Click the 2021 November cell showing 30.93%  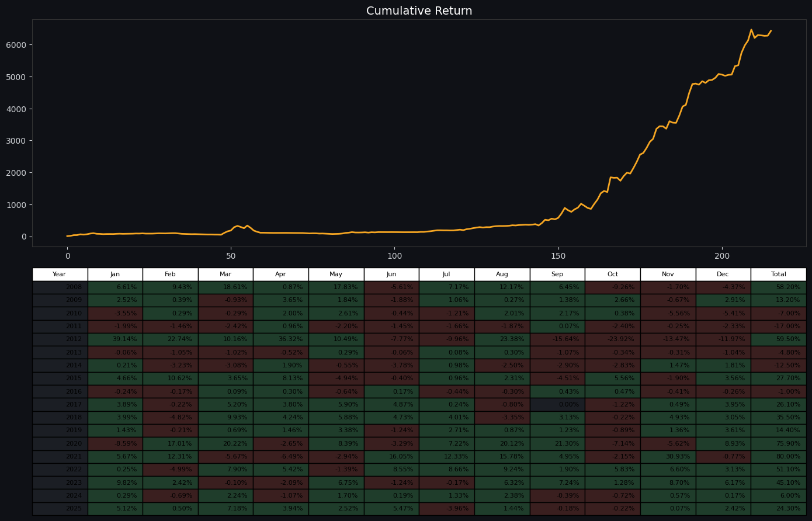tap(668, 457)
